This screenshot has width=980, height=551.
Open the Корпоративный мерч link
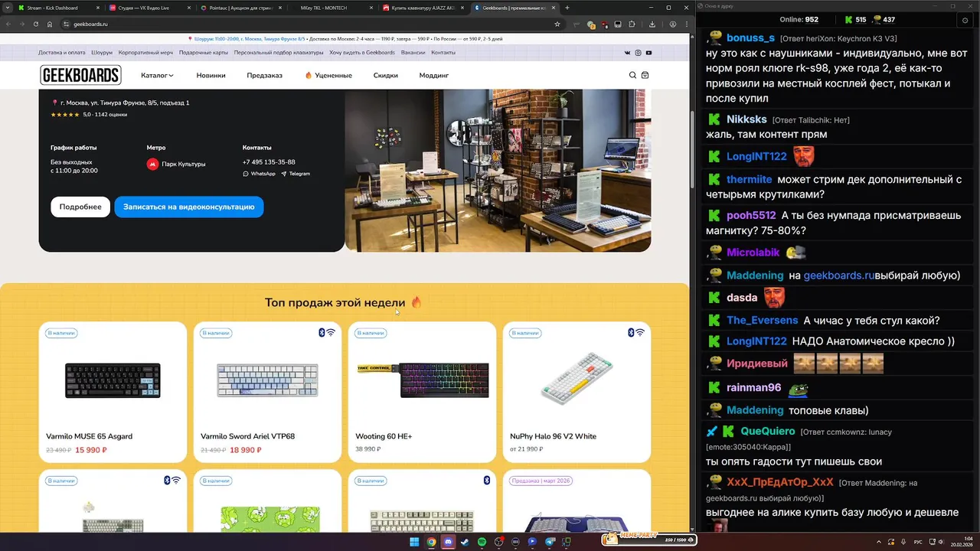click(145, 53)
